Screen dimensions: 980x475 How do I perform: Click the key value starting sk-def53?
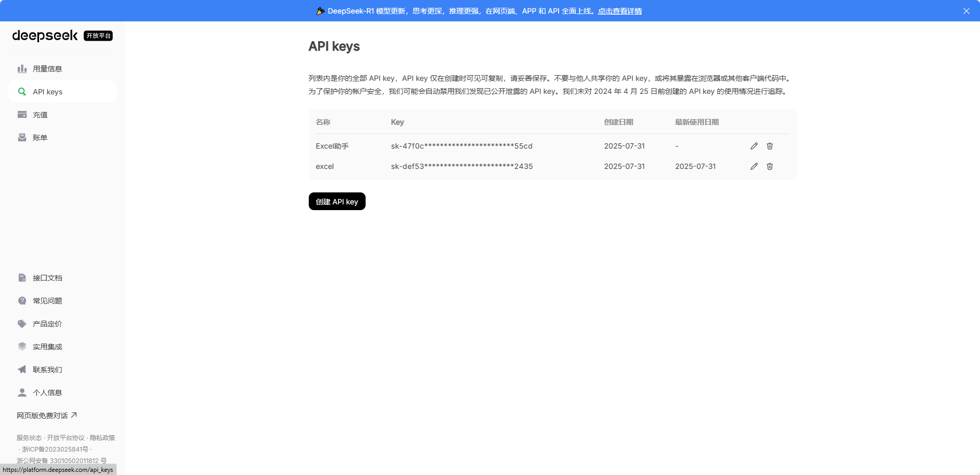462,166
